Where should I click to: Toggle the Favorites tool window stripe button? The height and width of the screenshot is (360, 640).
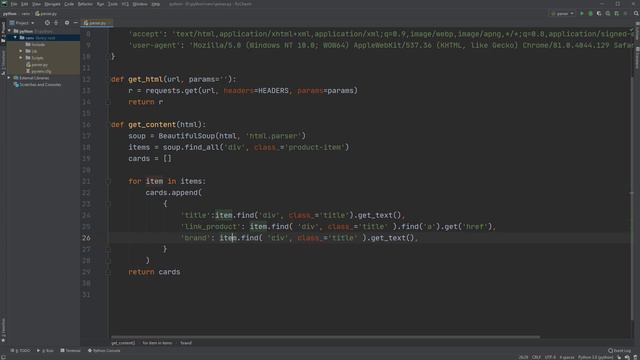[x=3, y=330]
